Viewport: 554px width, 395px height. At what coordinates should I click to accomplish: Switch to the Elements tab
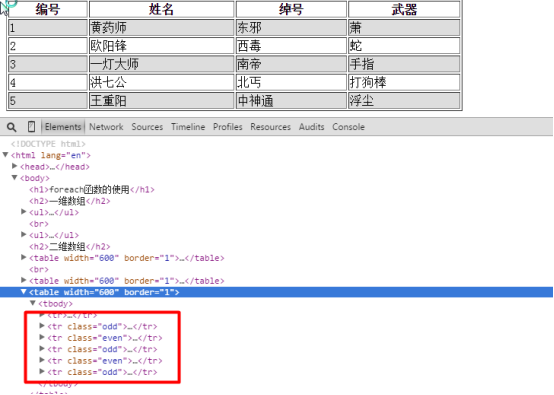[x=63, y=127]
